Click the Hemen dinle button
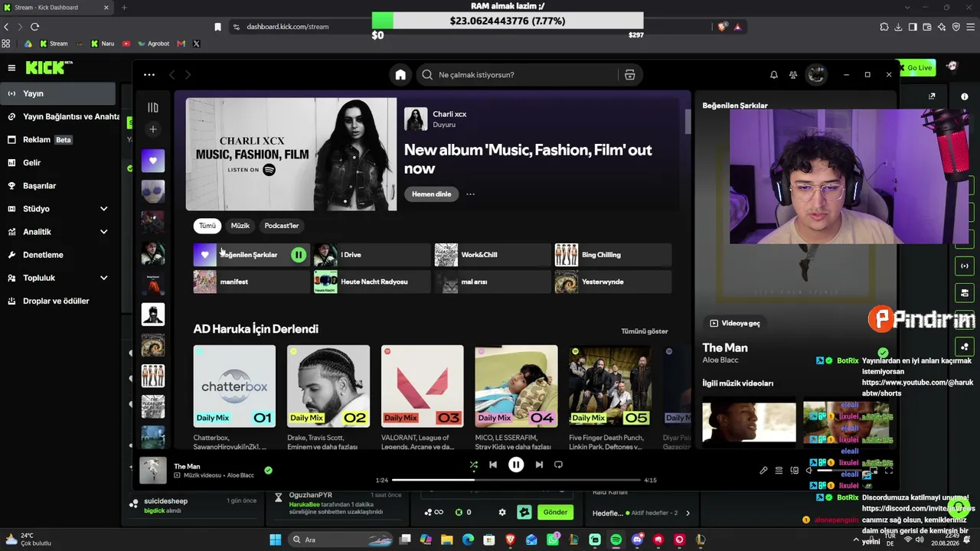The image size is (980, 551). click(432, 194)
